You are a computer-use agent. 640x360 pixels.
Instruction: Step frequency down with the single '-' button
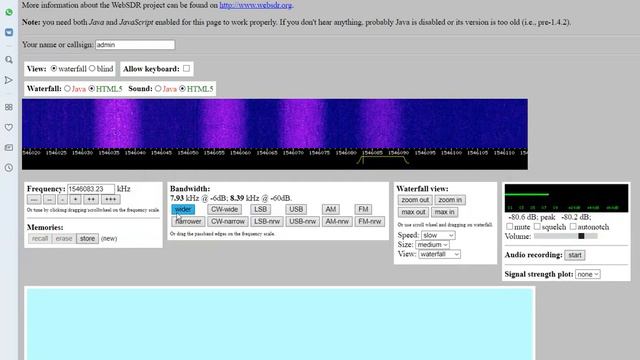pyautogui.click(x=62, y=200)
